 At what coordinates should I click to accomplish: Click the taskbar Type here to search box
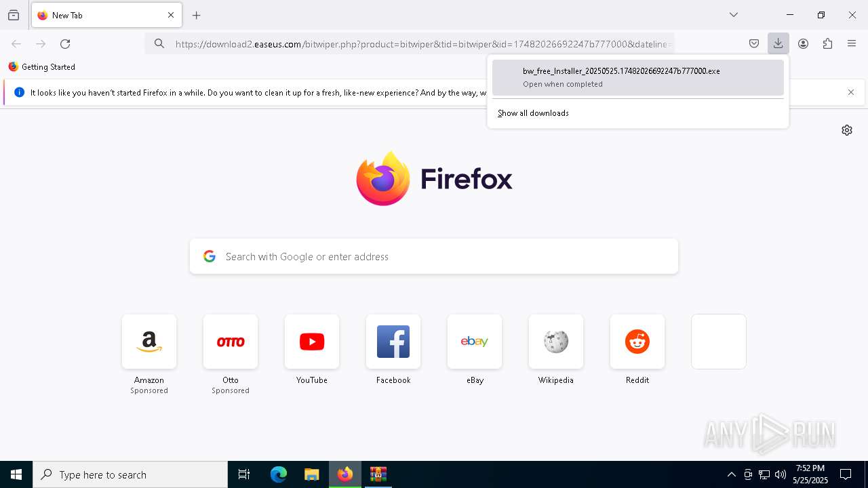point(130,474)
